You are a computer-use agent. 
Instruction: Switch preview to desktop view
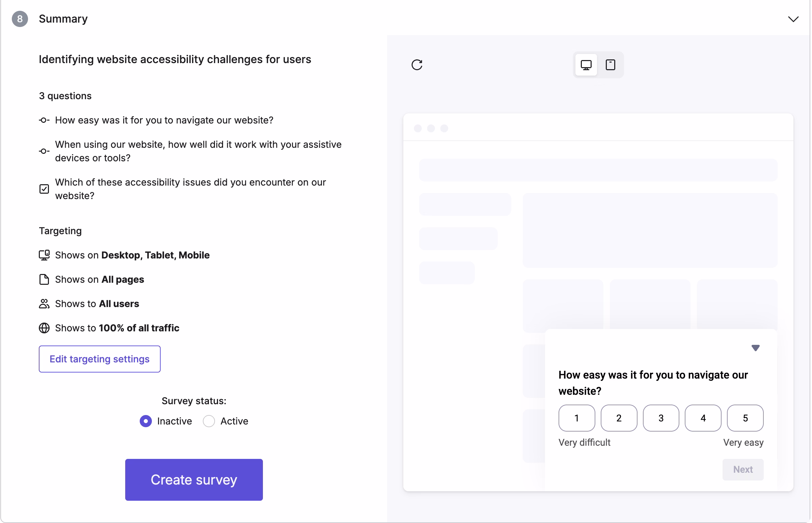point(586,64)
